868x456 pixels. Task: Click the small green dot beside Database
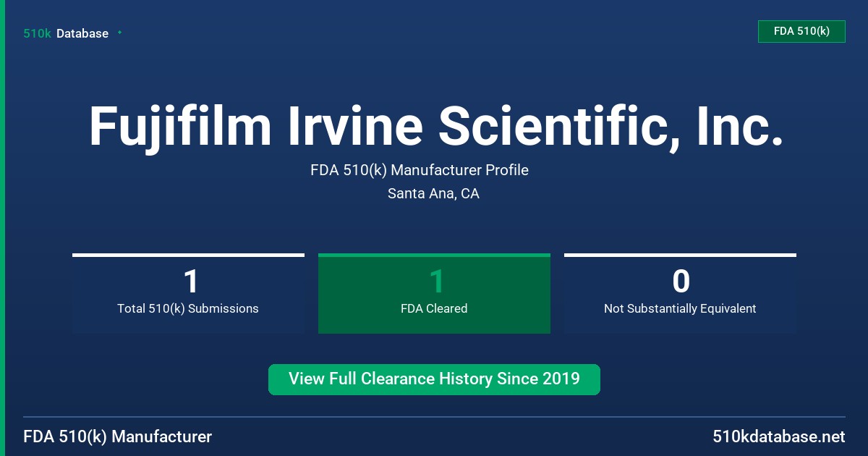[119, 33]
